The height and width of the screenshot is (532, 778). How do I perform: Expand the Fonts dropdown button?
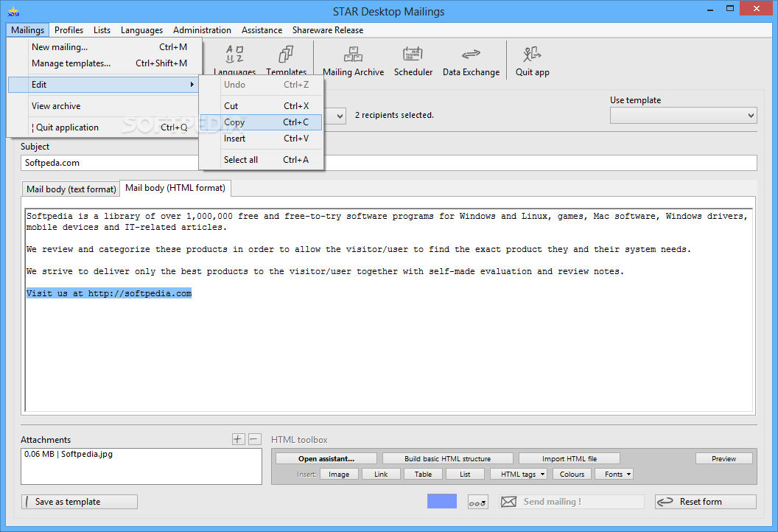click(613, 474)
